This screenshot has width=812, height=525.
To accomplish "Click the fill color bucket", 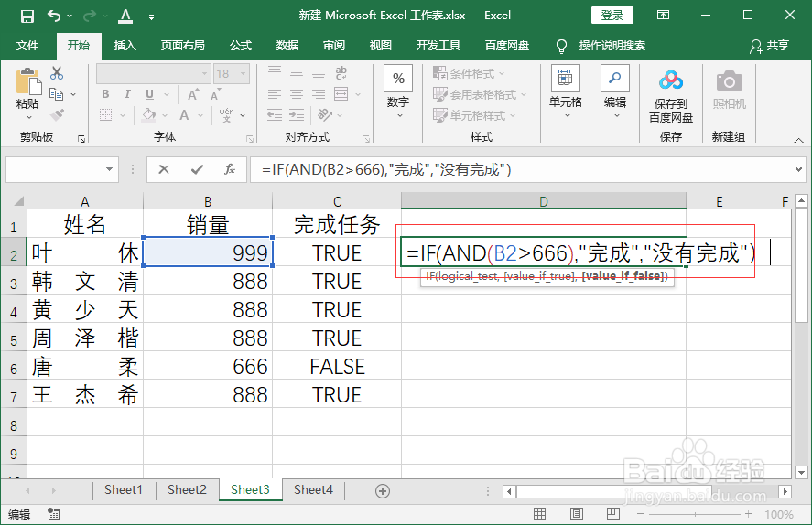I will [149, 115].
